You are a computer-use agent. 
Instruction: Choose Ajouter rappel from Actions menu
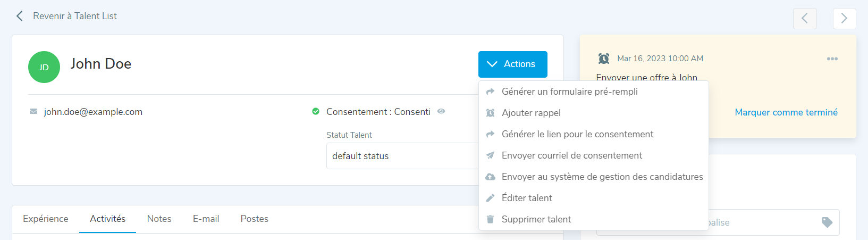tap(531, 113)
